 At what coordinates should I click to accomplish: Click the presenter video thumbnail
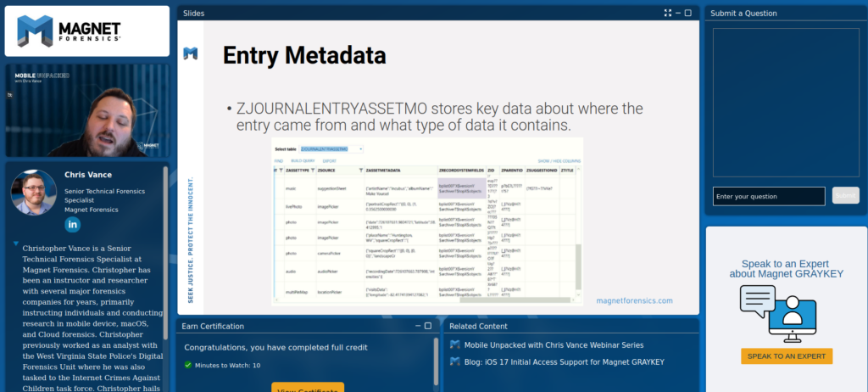(87, 111)
